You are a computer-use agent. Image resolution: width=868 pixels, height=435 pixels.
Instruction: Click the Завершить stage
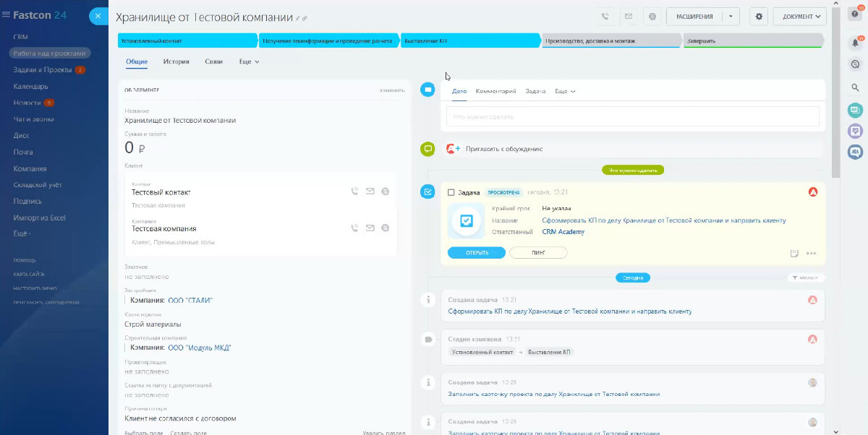coord(753,40)
